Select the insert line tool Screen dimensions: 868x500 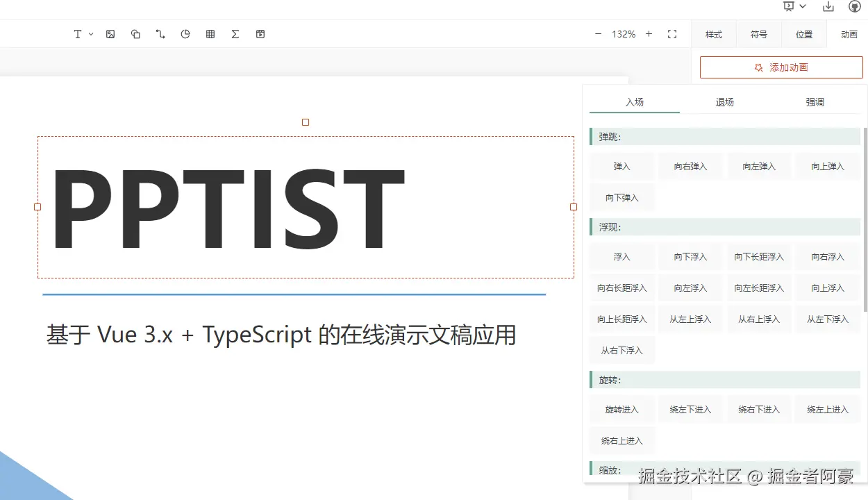[160, 34]
